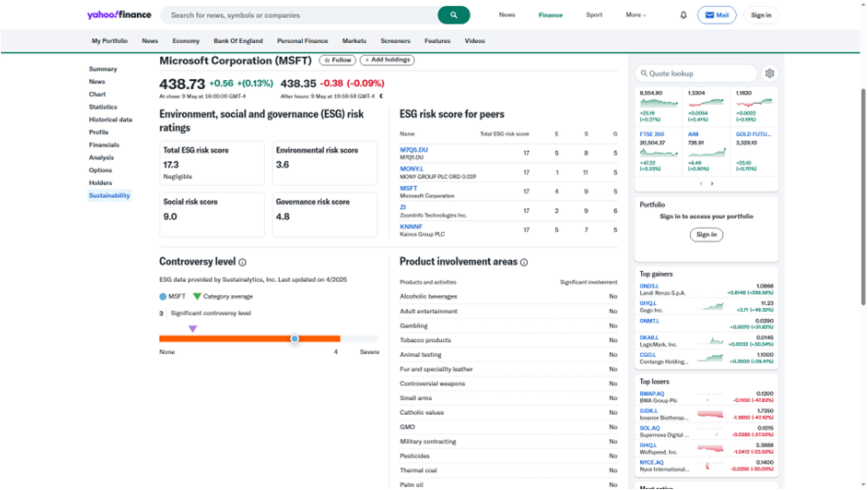This screenshot has height=490, width=868.
Task: Go to the Summary section
Action: (103, 69)
